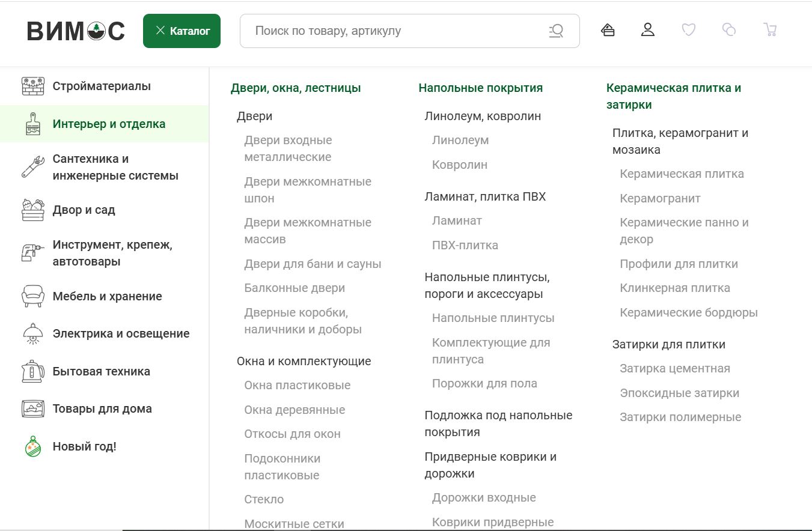The height and width of the screenshot is (531, 812).
Task: Open the product comparison icon
Action: coord(729,30)
